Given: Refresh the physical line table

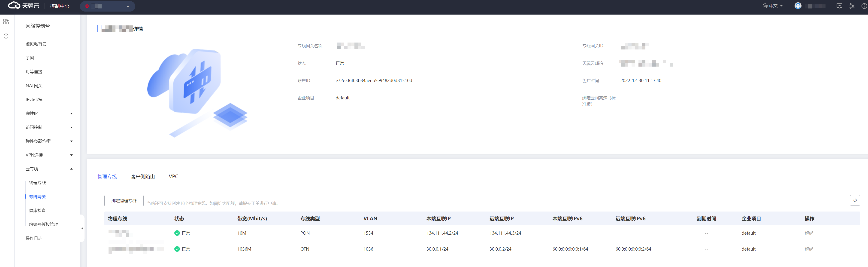Looking at the screenshot, I should pyautogui.click(x=855, y=200).
